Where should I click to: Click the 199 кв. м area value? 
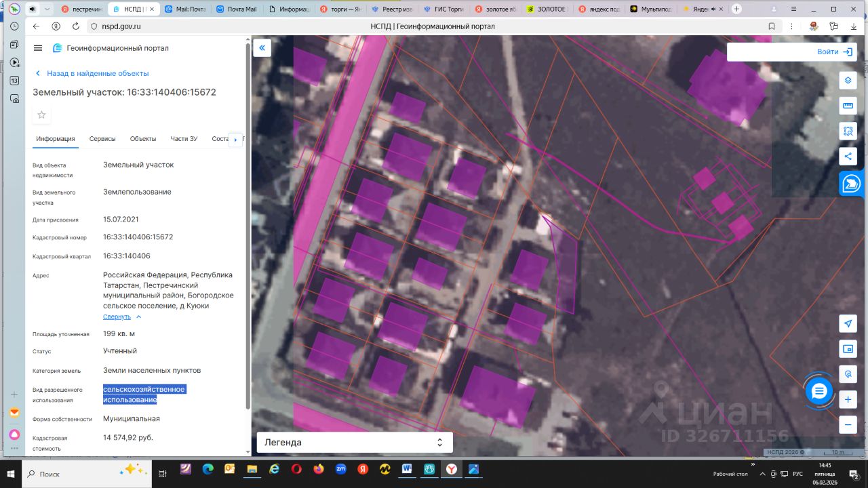tap(119, 333)
